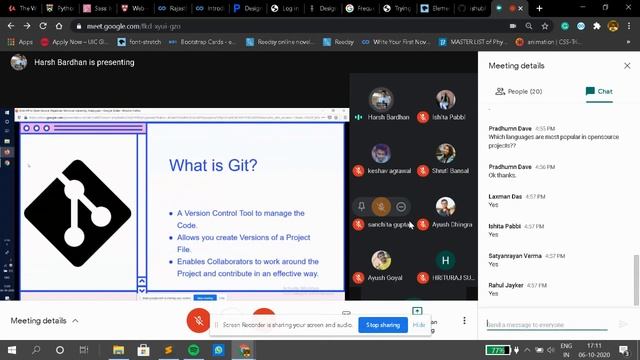Click the send message arrow icon
The height and width of the screenshot is (360, 640).
point(623,324)
